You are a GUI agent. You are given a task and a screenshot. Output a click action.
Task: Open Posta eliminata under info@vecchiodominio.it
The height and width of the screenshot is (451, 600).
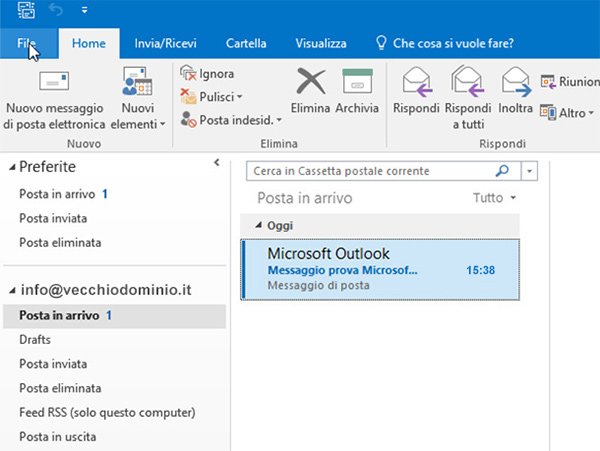click(60, 388)
